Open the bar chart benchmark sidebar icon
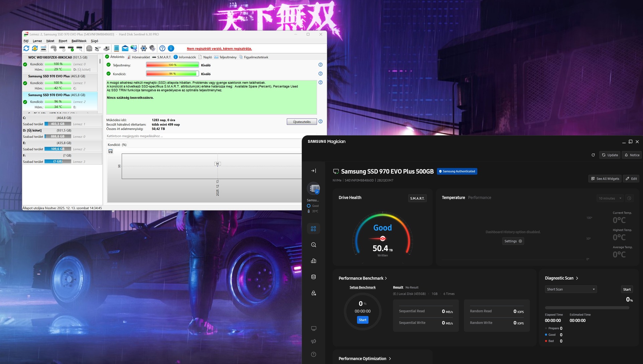The width and height of the screenshot is (643, 364). click(x=313, y=261)
